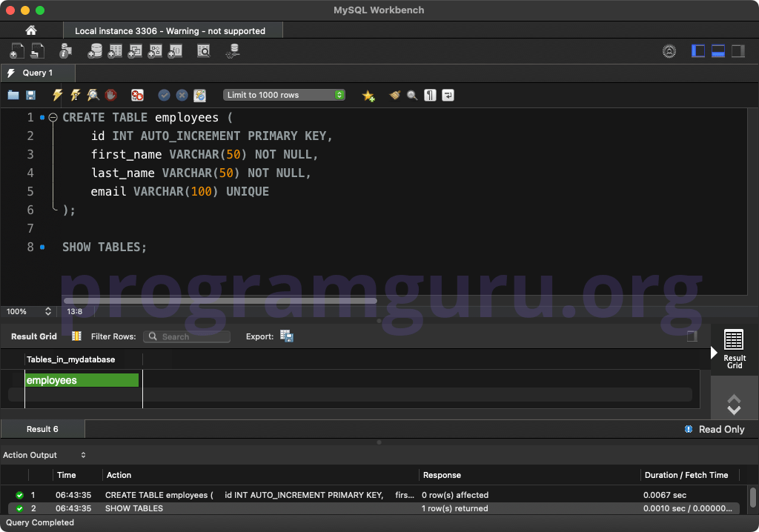Cycle result view with chevron arrows

click(734, 405)
